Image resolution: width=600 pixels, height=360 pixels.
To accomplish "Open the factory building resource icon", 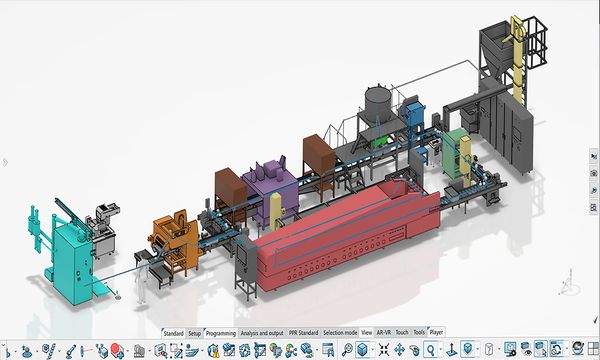I will pyautogui.click(x=139, y=350).
